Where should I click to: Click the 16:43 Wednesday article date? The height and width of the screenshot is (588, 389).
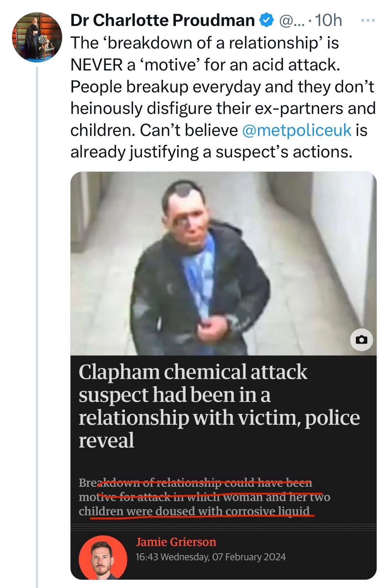pyautogui.click(x=211, y=557)
